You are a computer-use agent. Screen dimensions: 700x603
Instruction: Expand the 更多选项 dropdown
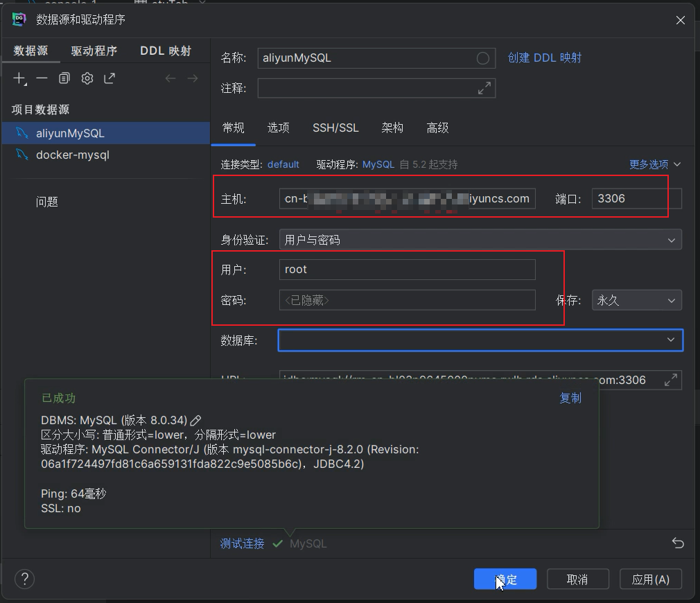coord(655,165)
